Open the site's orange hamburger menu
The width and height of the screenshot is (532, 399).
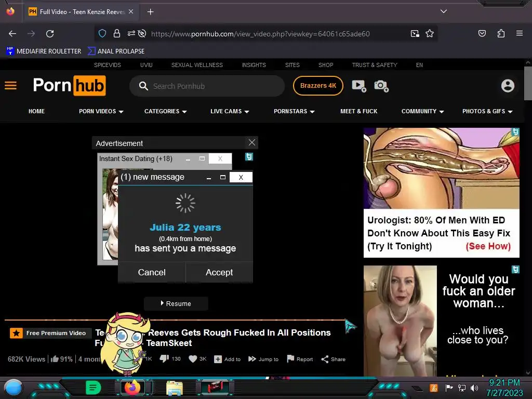pos(10,86)
